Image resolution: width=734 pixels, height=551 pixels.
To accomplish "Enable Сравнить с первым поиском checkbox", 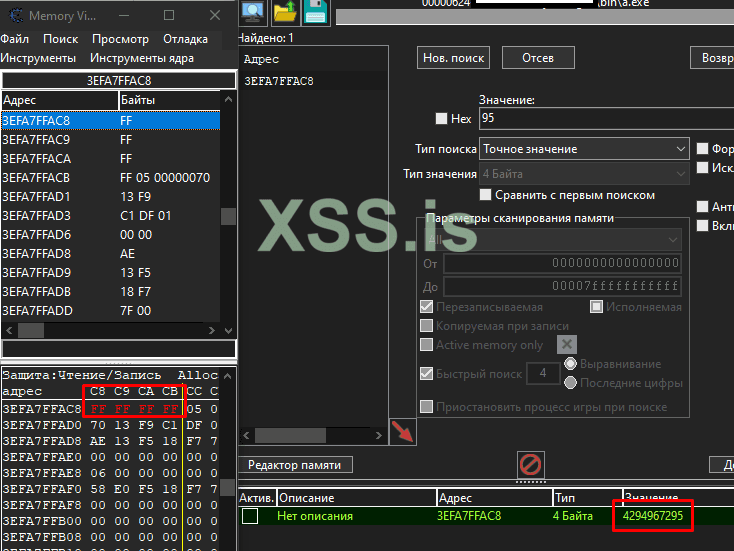I will 485,195.
